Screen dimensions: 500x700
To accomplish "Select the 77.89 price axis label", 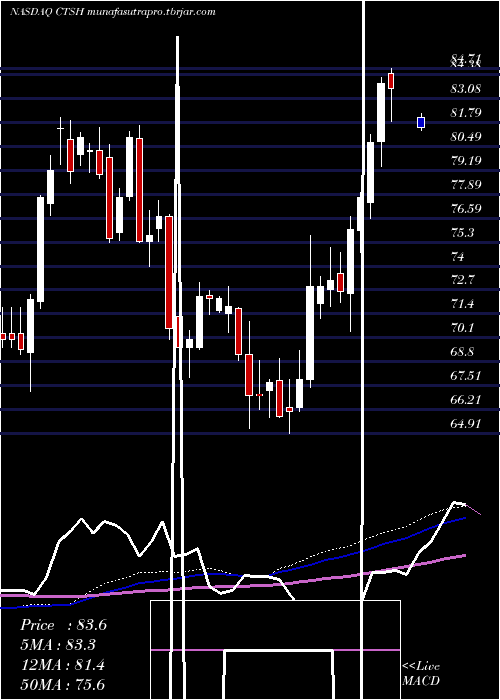I will tap(466, 184).
